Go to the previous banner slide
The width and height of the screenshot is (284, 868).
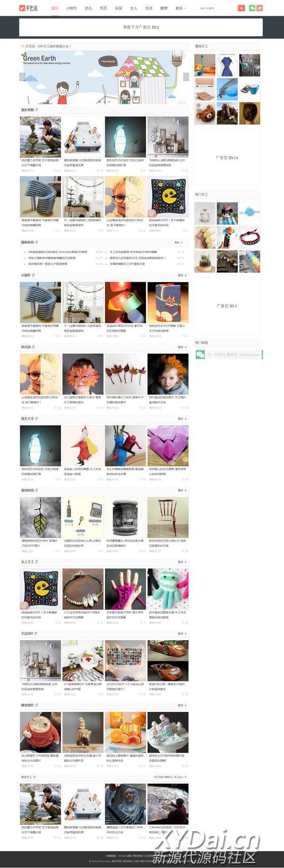click(22, 77)
